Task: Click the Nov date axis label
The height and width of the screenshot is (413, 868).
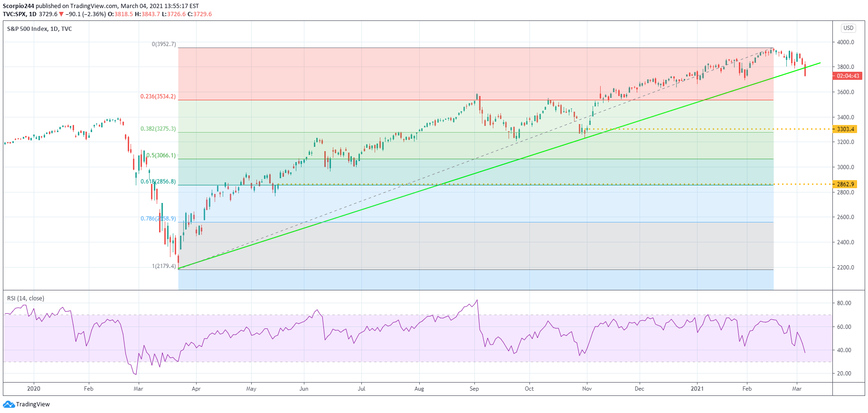Action: tap(587, 389)
